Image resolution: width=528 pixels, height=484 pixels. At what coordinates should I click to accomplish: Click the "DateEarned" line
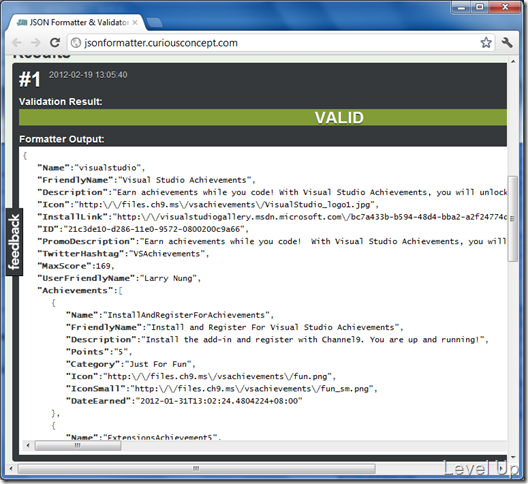184,401
